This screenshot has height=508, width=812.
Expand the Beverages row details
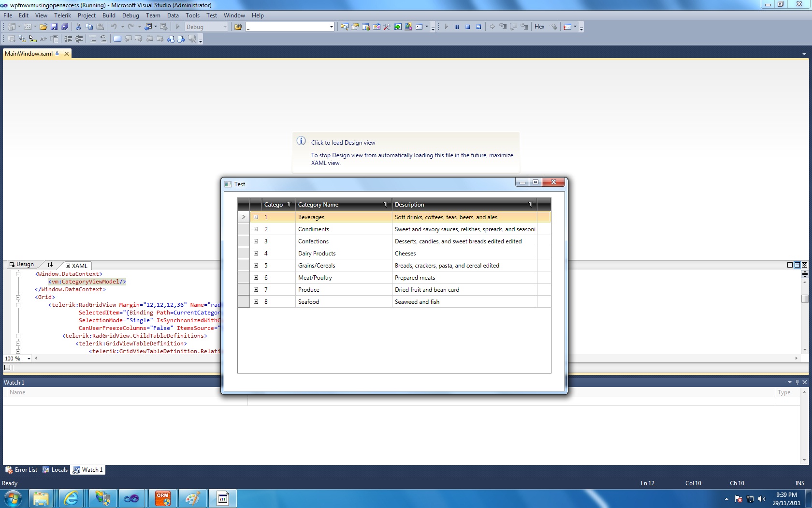click(256, 217)
